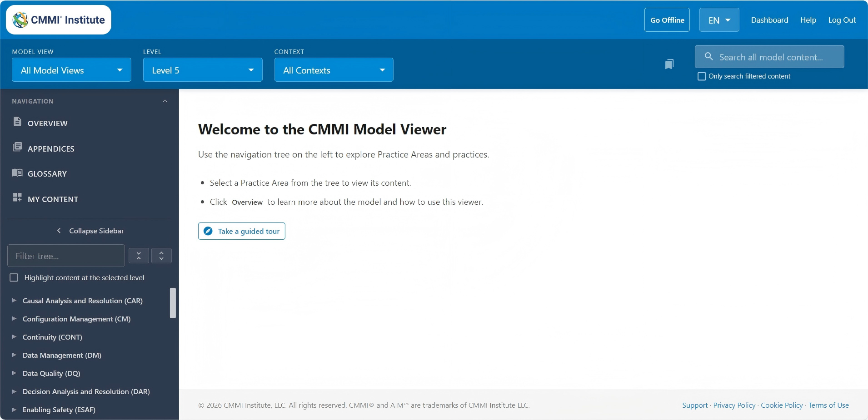
Task: Select Causal Analysis and Resolution (CAR) label
Action: pyautogui.click(x=83, y=301)
